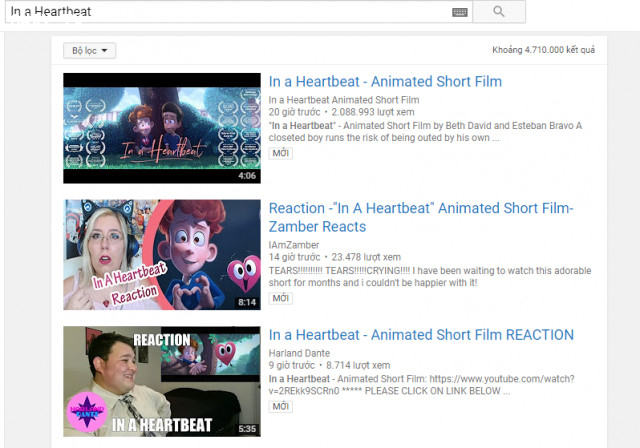
Task: Open 'In a Heartbeat - Animated Short Film' title link
Action: [x=385, y=82]
